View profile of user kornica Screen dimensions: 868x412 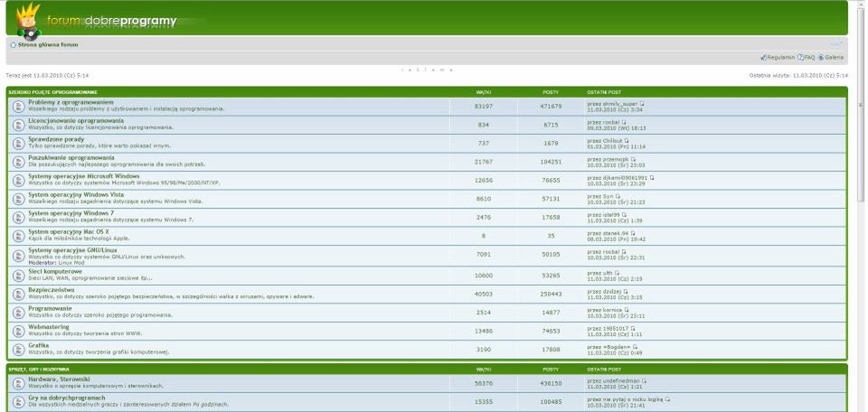(x=612, y=310)
